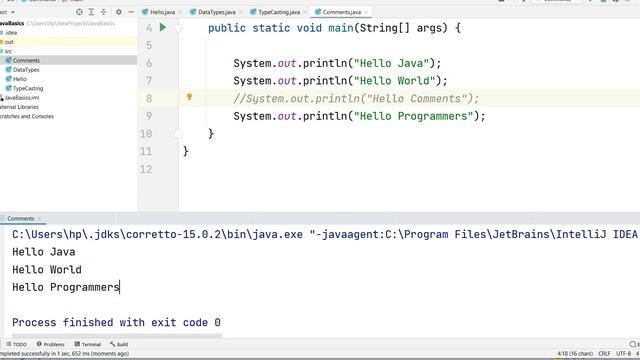Select Comments run tab in console

click(20, 219)
